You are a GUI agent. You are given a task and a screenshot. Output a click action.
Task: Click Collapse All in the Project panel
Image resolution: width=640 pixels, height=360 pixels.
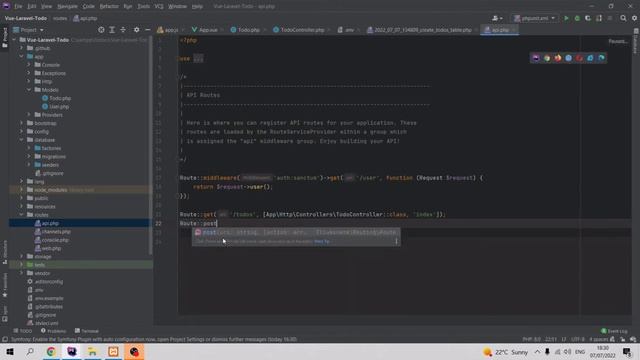click(123, 30)
